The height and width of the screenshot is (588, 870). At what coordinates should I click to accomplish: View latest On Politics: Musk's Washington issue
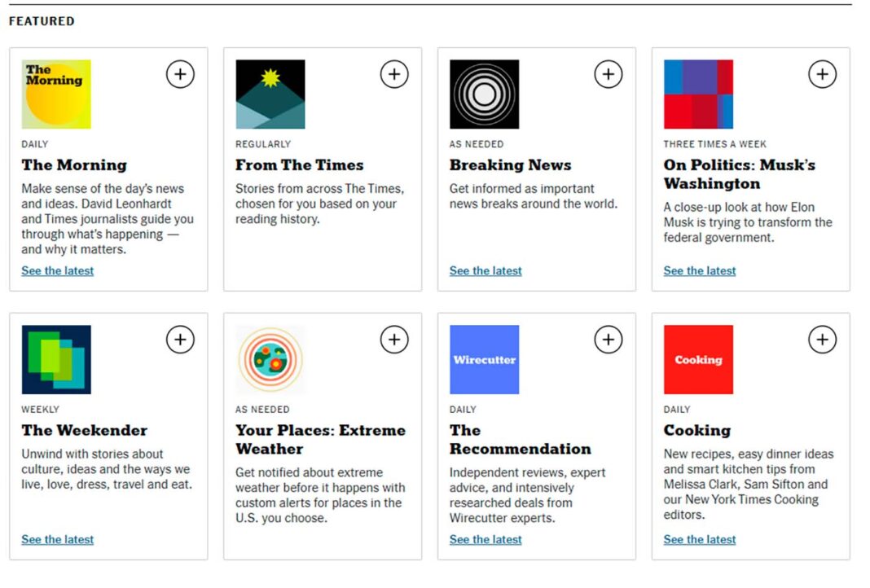[700, 270]
